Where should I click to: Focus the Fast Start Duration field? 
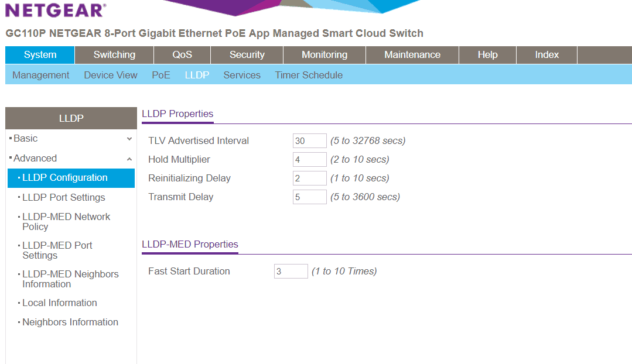[x=291, y=272]
